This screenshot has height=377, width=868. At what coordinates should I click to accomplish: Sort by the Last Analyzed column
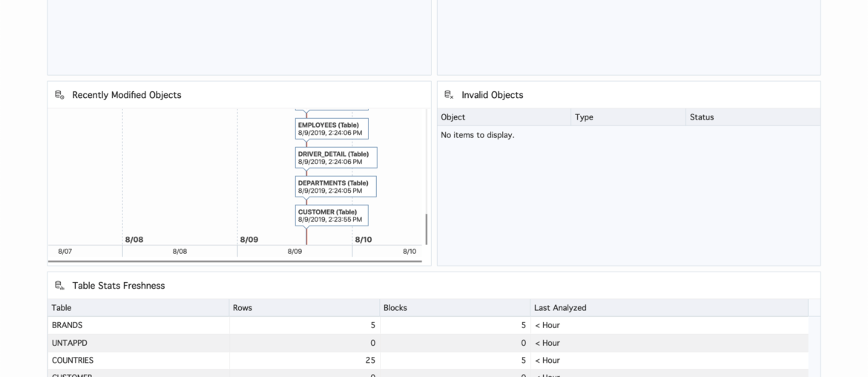(x=668, y=308)
